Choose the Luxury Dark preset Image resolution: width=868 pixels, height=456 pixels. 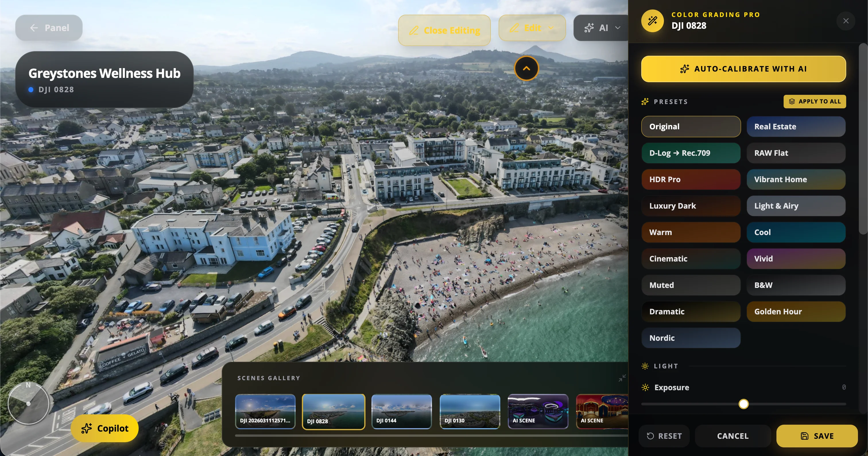[691, 206]
